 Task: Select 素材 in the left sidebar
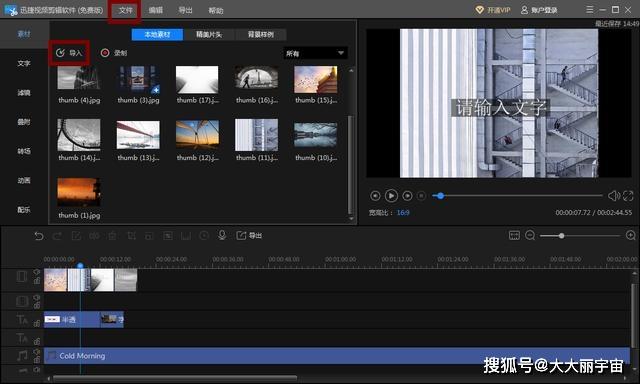tap(24, 34)
